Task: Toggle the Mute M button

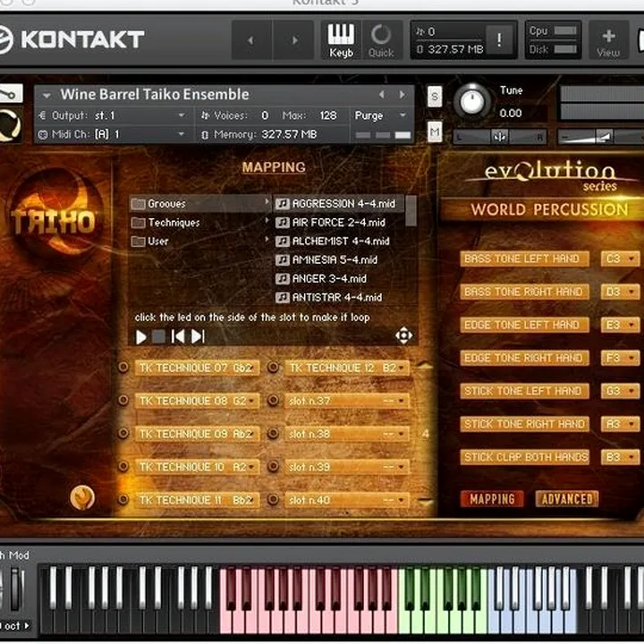Action: click(435, 131)
